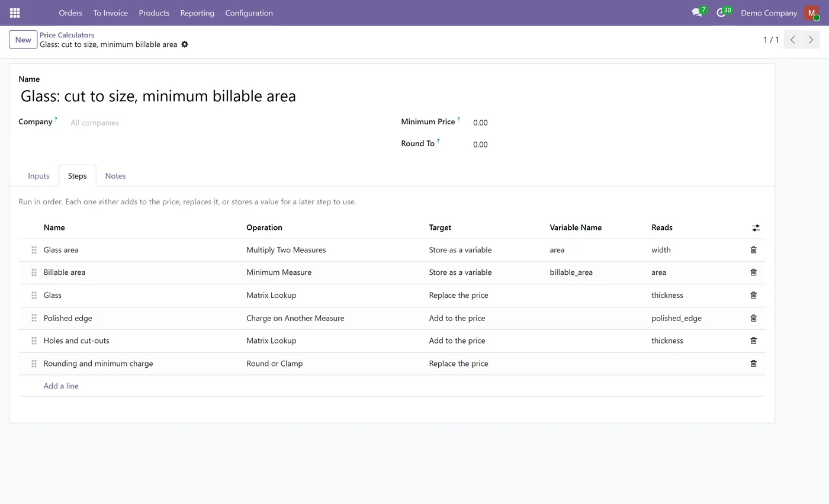This screenshot has width=829, height=504.
Task: Delete the Glass area step
Action: pyautogui.click(x=753, y=250)
